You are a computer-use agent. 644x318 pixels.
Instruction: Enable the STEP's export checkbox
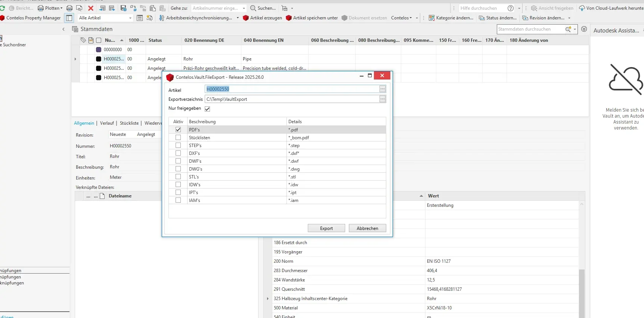[x=178, y=145]
